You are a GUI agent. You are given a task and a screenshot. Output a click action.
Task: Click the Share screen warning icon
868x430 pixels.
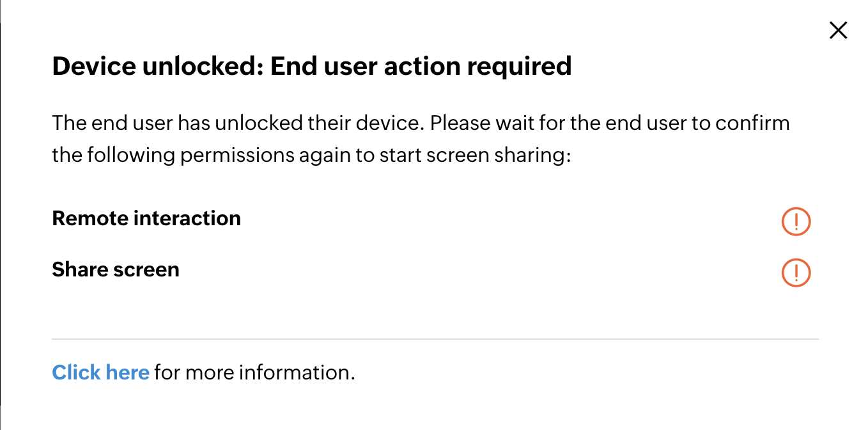[796, 273]
